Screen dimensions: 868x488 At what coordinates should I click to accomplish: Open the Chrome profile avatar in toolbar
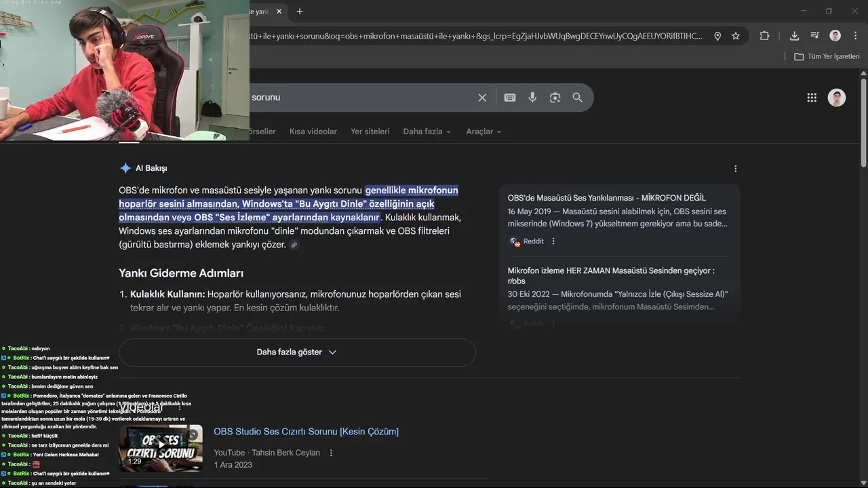coord(835,36)
